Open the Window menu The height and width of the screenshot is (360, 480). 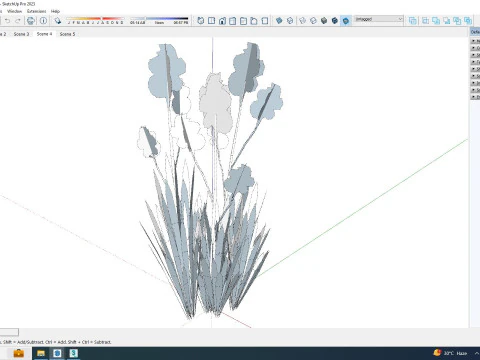(14, 11)
